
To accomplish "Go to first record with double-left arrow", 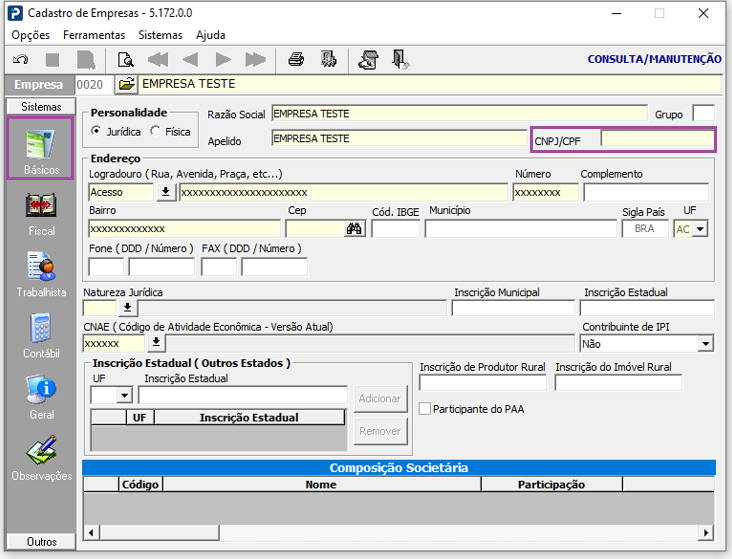I will 158,60.
